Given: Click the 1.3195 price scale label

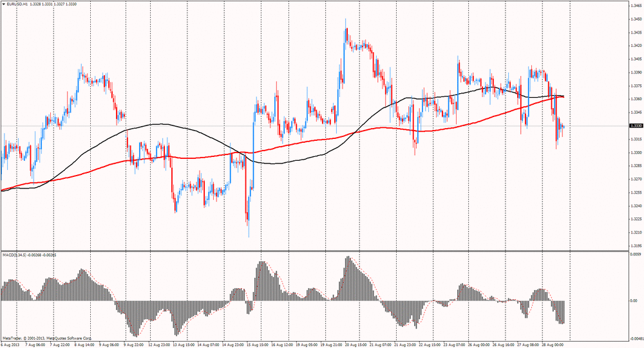Looking at the screenshot, I should (x=636, y=246).
